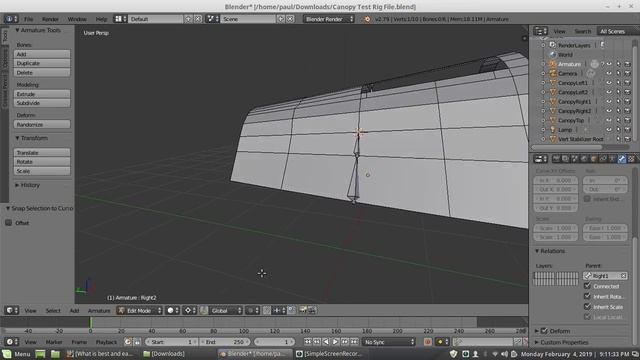
Task: Open the Blender Render engine dropdown
Action: 329,19
